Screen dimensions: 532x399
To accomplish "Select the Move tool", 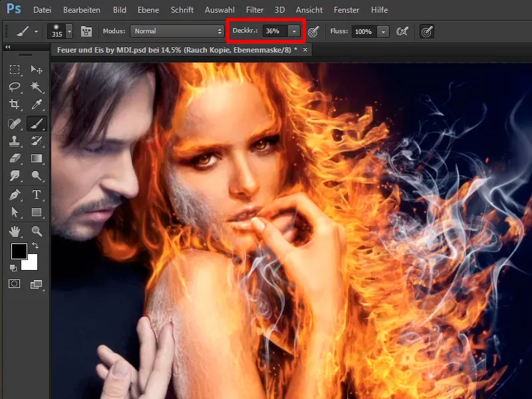I will coord(37,70).
